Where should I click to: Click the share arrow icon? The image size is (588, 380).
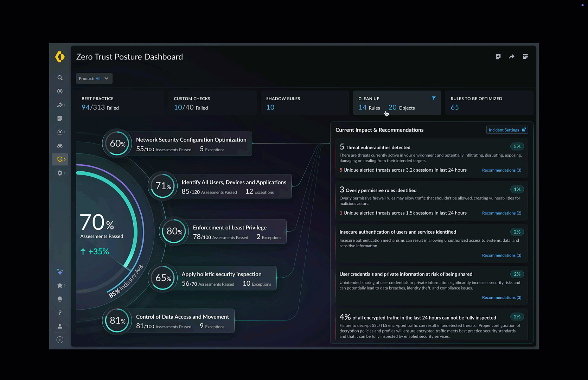coord(512,57)
